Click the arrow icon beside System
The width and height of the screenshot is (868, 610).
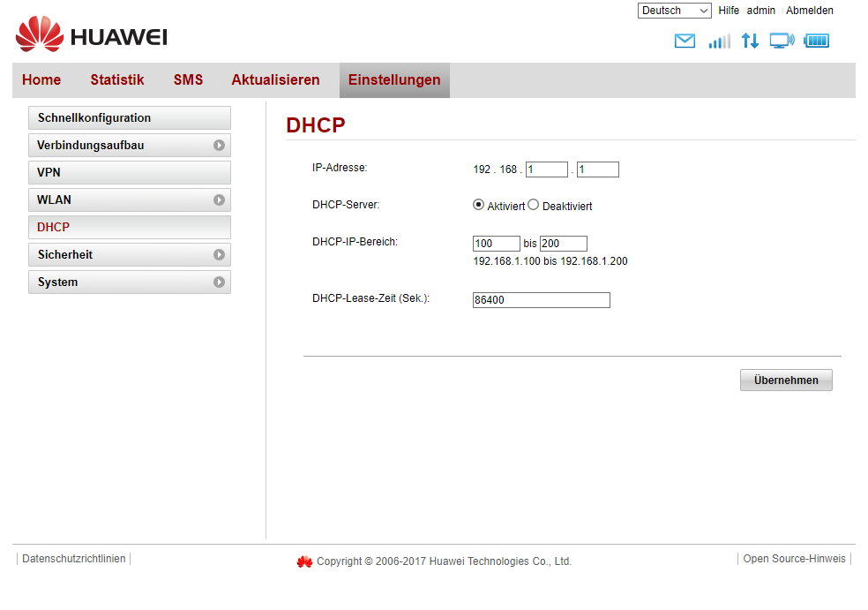(219, 282)
